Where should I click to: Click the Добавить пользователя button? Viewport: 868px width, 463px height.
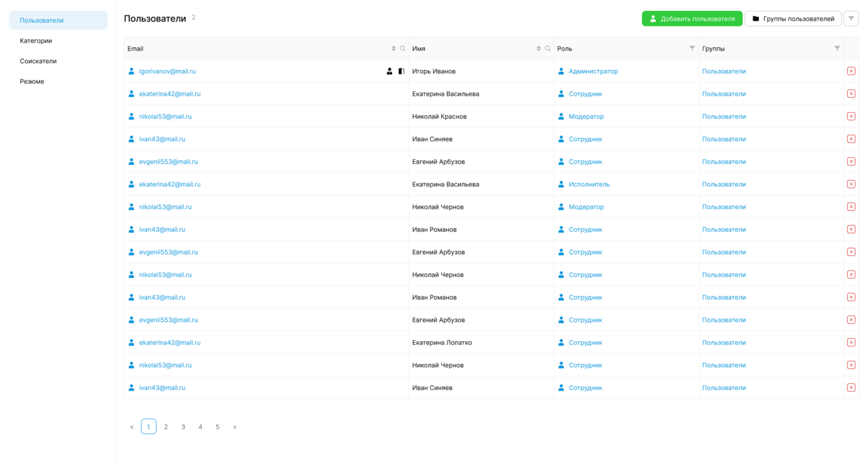(692, 19)
